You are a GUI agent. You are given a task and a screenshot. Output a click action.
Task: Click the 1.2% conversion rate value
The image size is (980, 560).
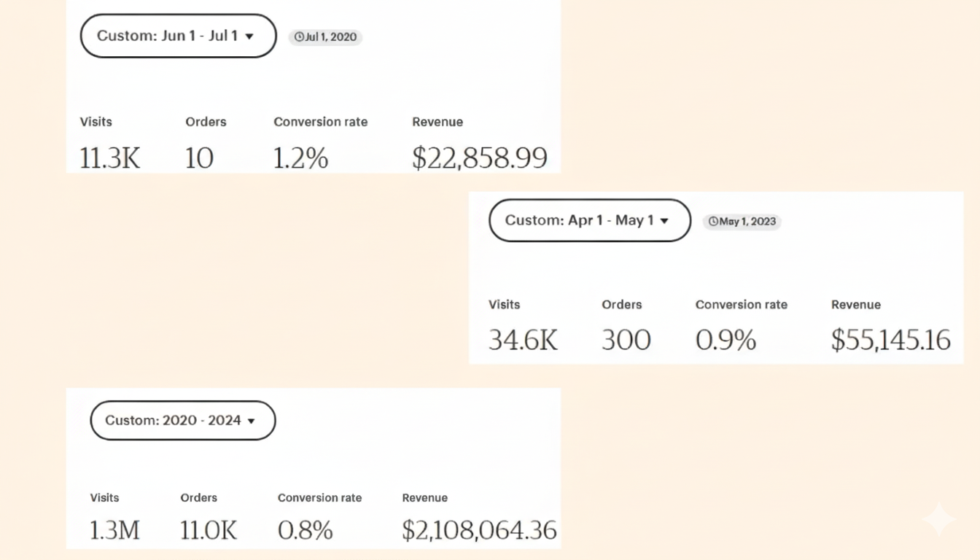(x=300, y=157)
